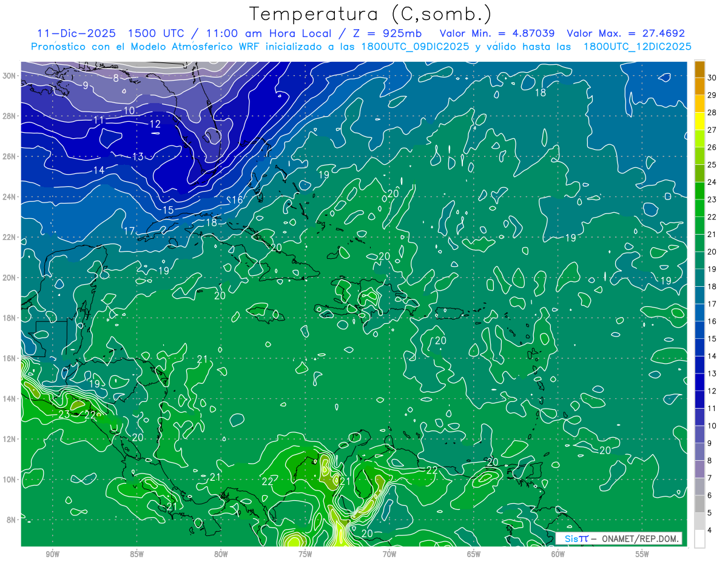Click the "17" contour label on the map
728x562 pixels.
129,231
